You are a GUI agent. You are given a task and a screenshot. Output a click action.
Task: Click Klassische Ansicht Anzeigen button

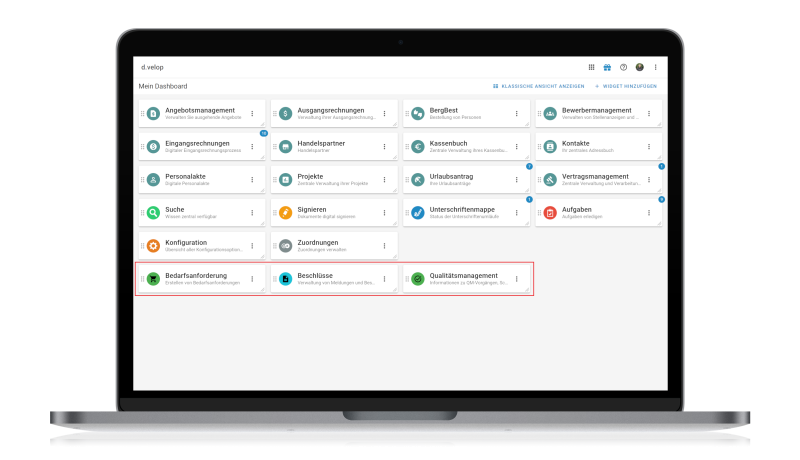[539, 87]
